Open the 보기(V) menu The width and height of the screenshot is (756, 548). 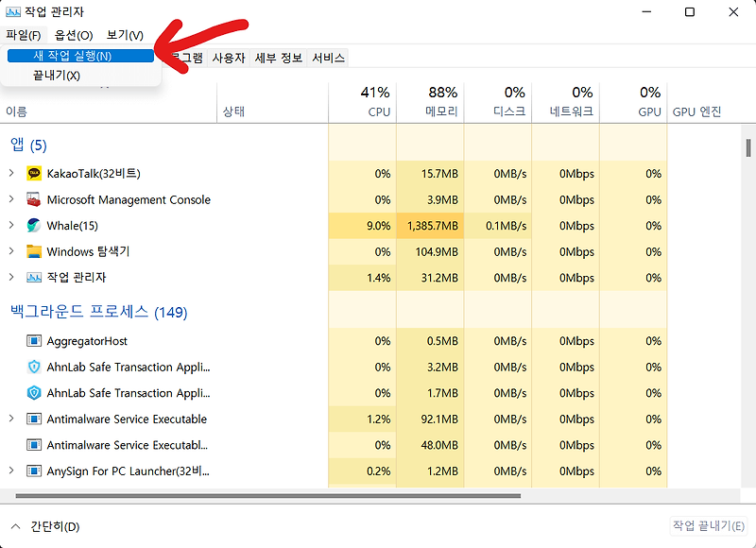pyautogui.click(x=125, y=35)
